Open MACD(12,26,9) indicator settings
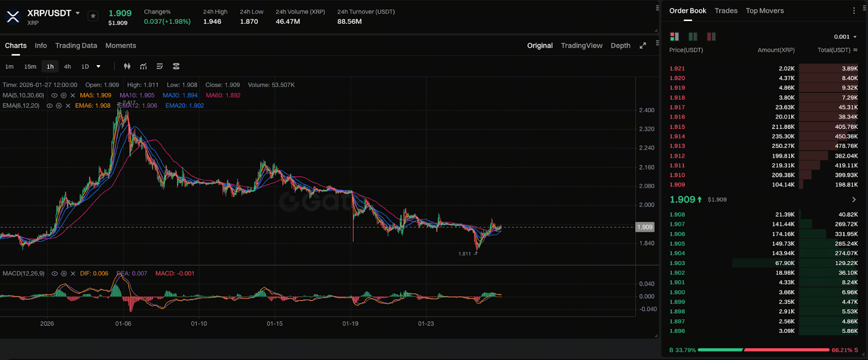This screenshot has height=360, width=868. pyautogui.click(x=63, y=274)
